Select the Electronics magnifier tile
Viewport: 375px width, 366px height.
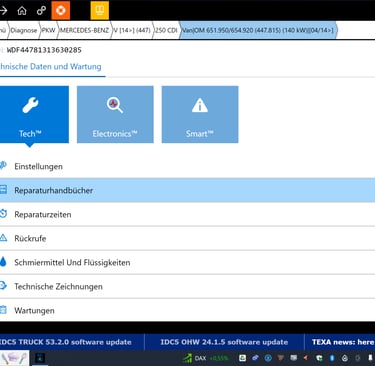click(x=115, y=114)
